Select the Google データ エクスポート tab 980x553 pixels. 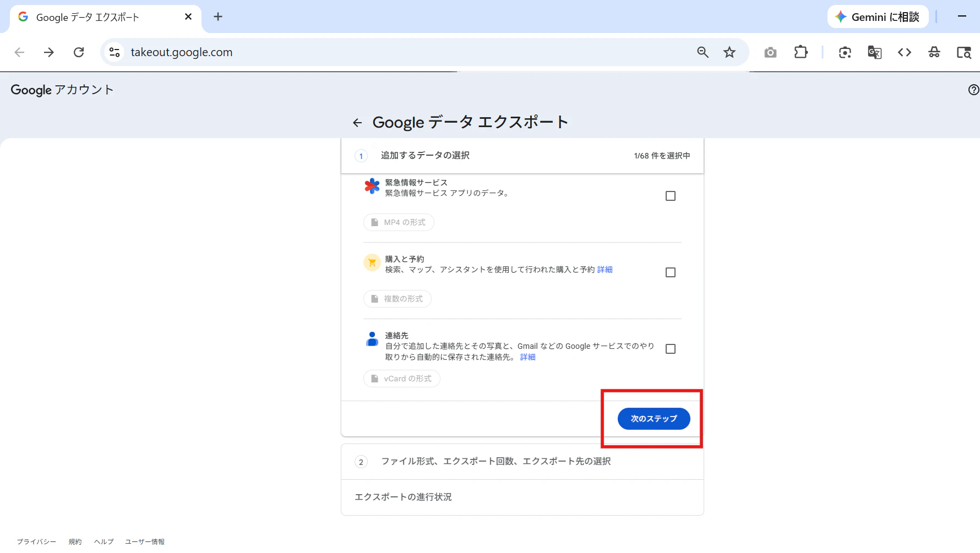pos(105,17)
